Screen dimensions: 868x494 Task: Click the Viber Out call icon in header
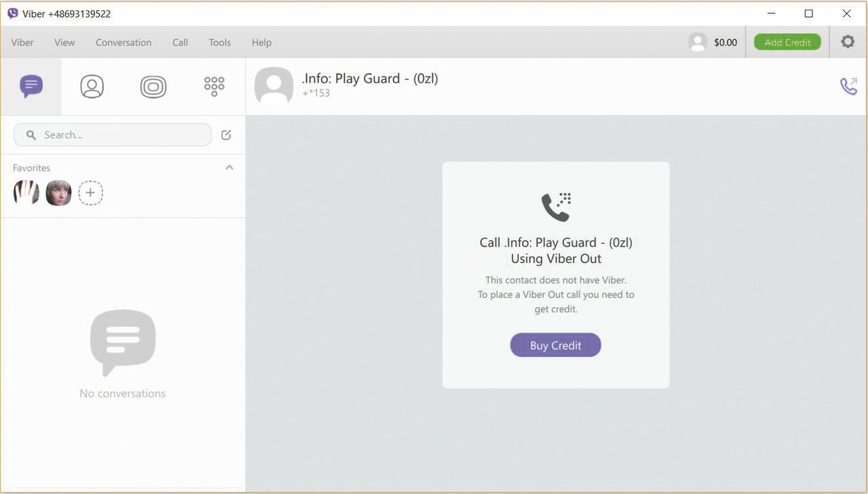tap(848, 86)
